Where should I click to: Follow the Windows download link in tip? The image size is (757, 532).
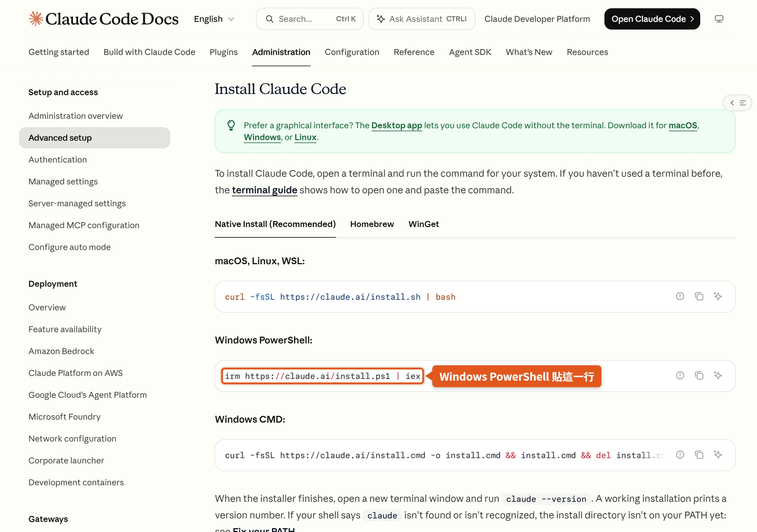coord(262,137)
